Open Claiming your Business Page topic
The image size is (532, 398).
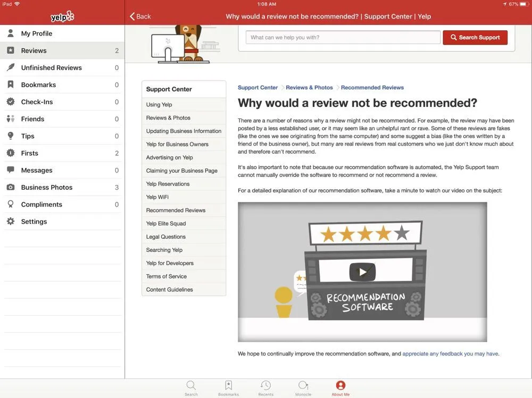tap(184, 171)
